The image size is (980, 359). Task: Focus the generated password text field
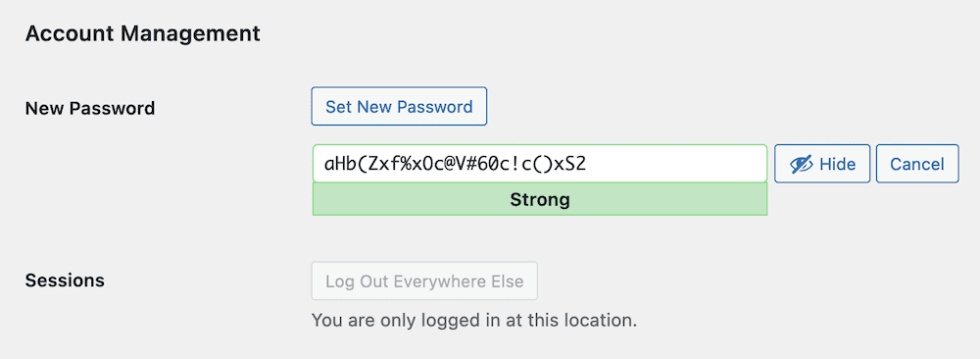tap(539, 164)
